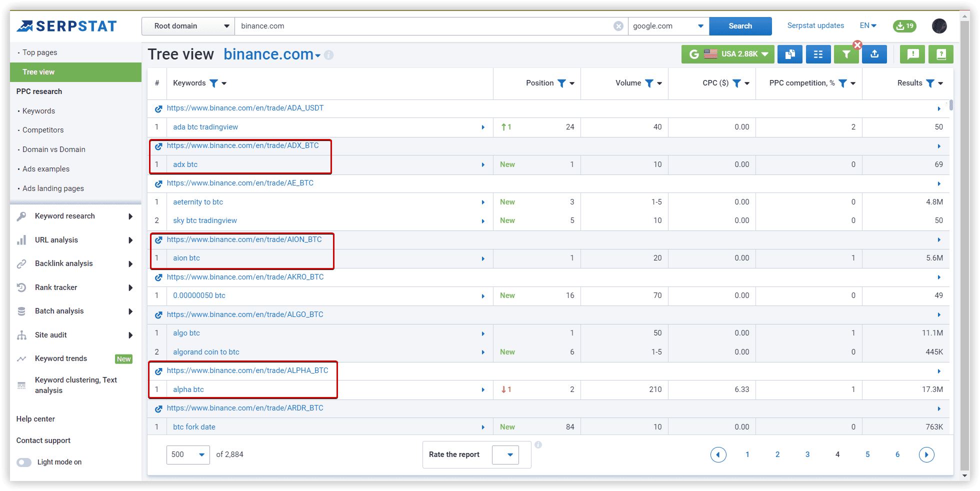Viewport: 980px width, 491px height.
Task: Open Contact support link
Action: coord(43,440)
